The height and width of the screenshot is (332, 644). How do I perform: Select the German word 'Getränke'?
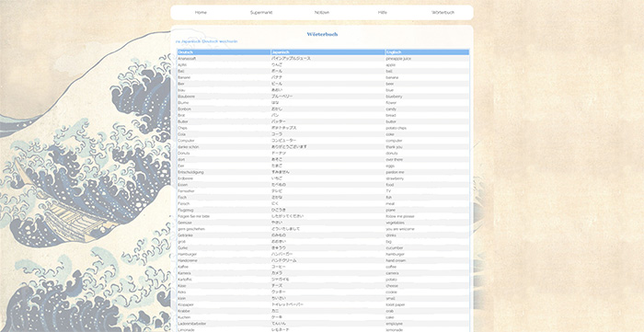[185, 235]
